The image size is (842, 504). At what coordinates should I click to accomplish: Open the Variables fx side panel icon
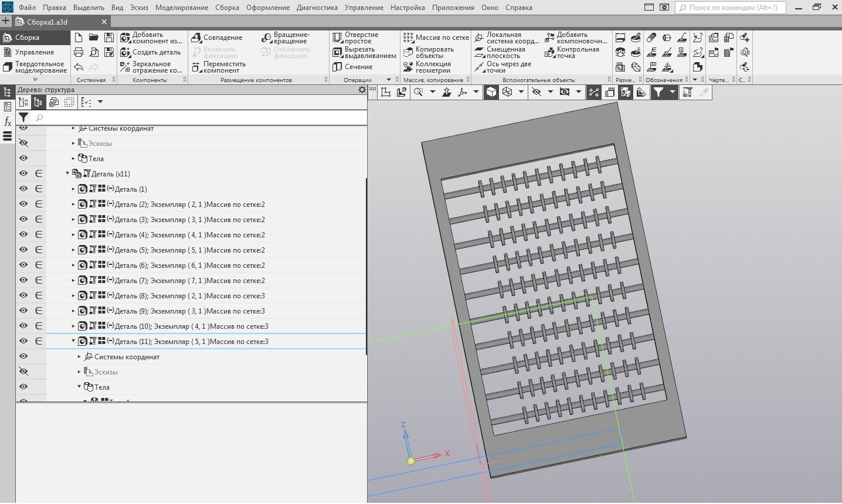[x=8, y=121]
